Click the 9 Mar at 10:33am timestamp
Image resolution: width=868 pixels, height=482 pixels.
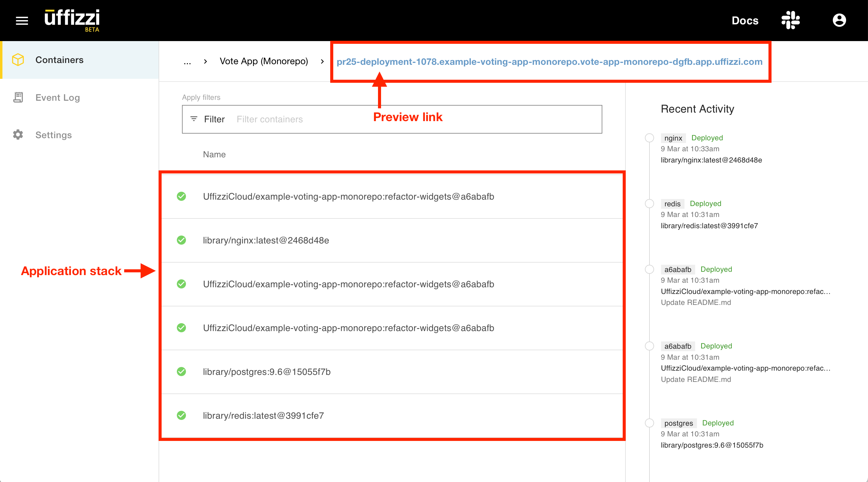click(x=690, y=148)
